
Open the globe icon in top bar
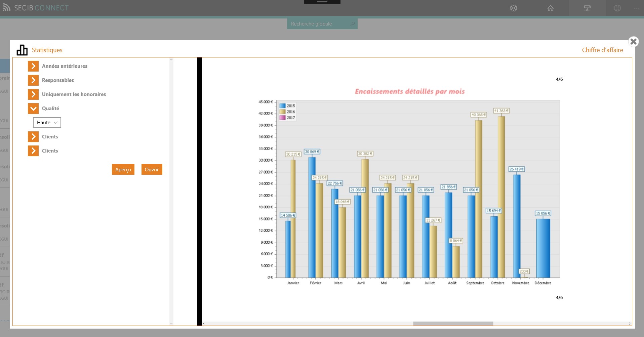(x=617, y=8)
